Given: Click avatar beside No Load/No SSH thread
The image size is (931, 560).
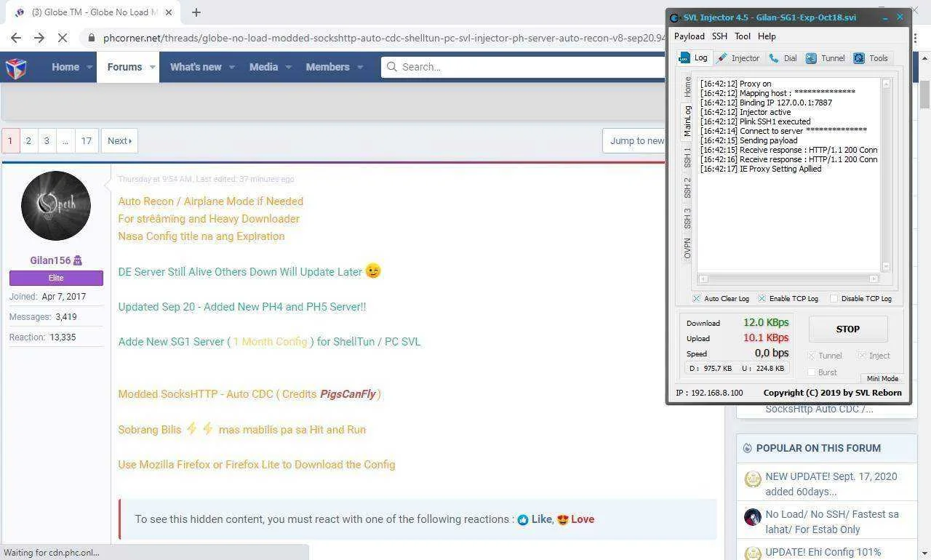Looking at the screenshot, I should click(753, 517).
